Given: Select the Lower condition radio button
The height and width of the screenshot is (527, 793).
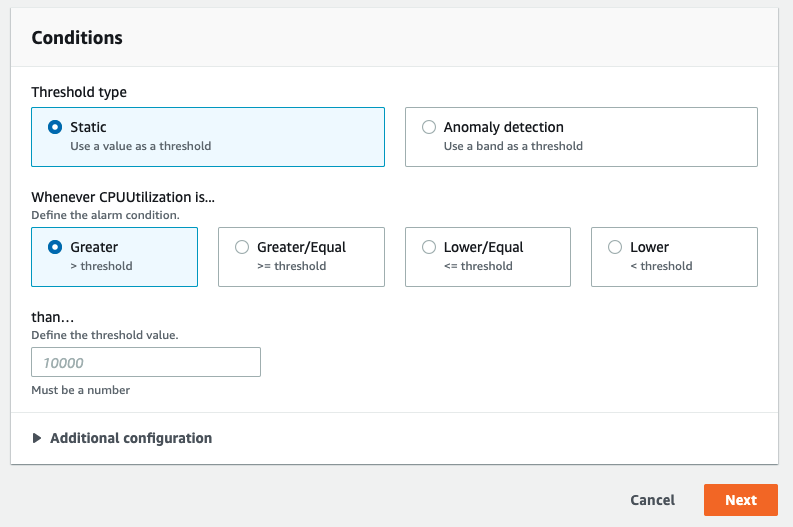Looking at the screenshot, I should (x=615, y=247).
